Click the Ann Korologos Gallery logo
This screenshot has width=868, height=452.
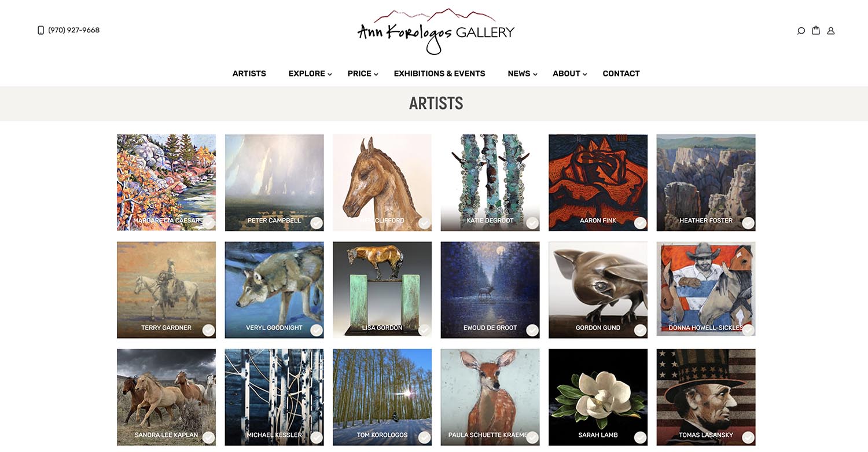tap(436, 32)
